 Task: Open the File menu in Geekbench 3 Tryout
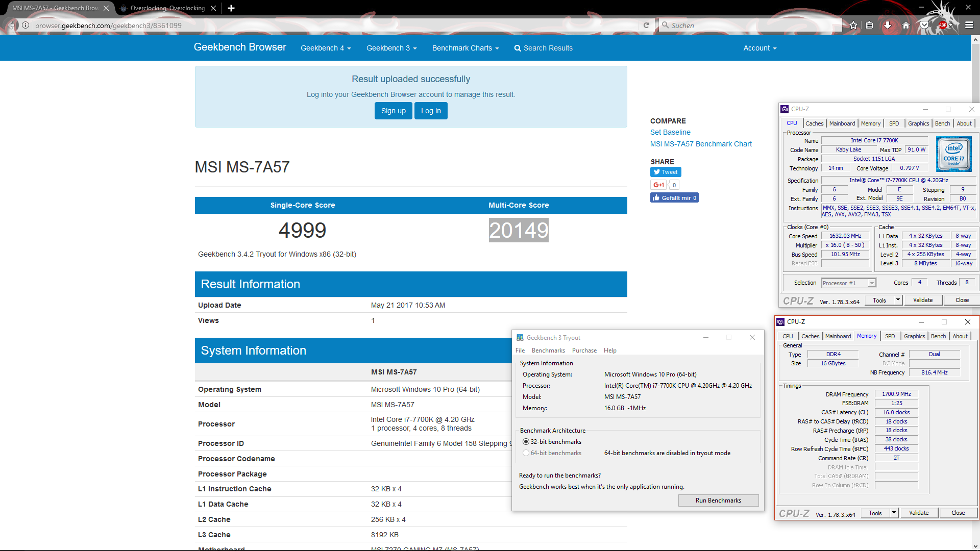[x=520, y=350]
